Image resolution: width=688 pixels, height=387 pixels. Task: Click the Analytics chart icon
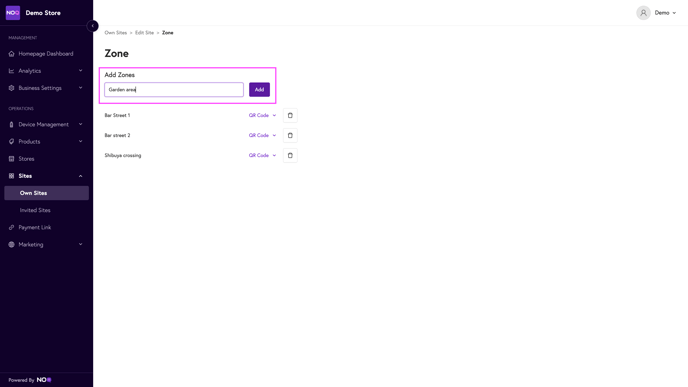coord(11,71)
